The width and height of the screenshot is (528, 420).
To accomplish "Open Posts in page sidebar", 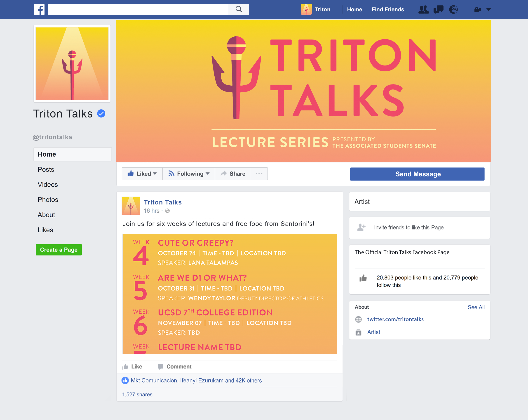I will click(46, 169).
